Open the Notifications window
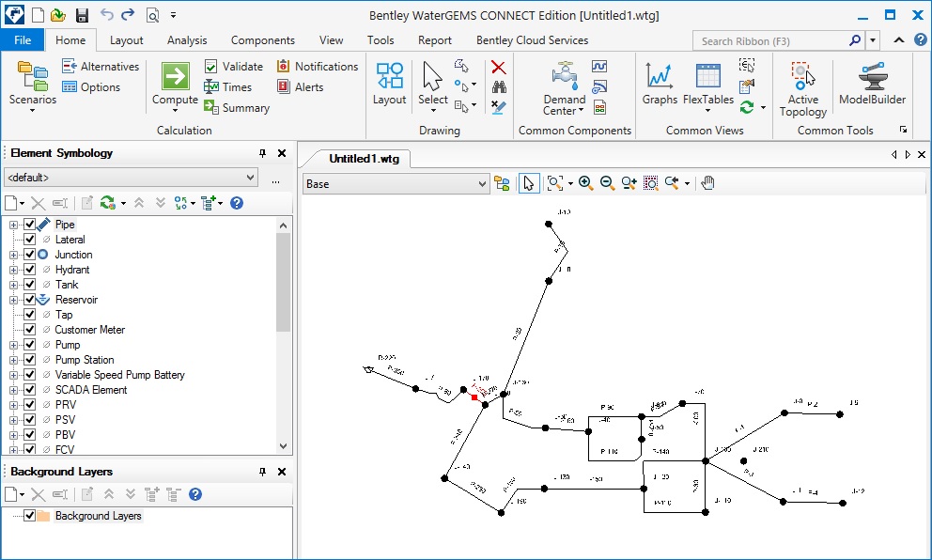 (x=318, y=67)
